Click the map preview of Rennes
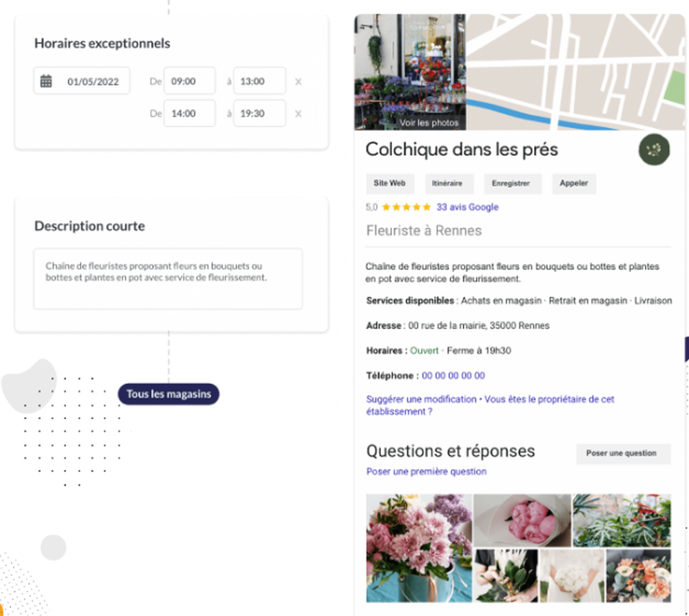This screenshot has height=616, width=689. pos(575,72)
